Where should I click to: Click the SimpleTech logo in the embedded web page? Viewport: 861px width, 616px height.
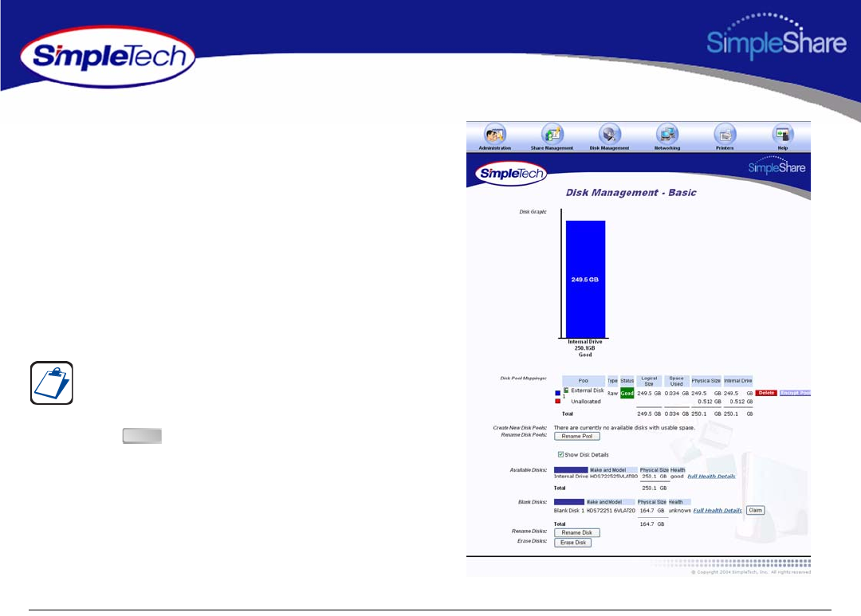511,174
